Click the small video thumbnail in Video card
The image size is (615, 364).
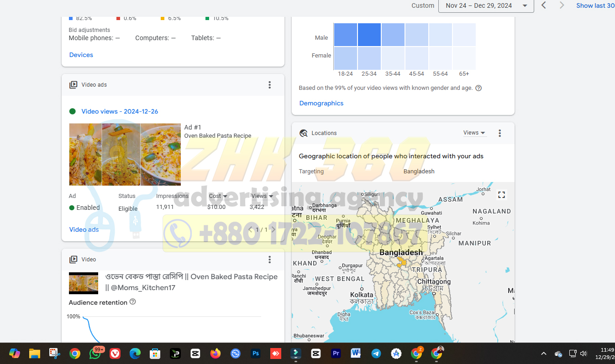(x=84, y=283)
